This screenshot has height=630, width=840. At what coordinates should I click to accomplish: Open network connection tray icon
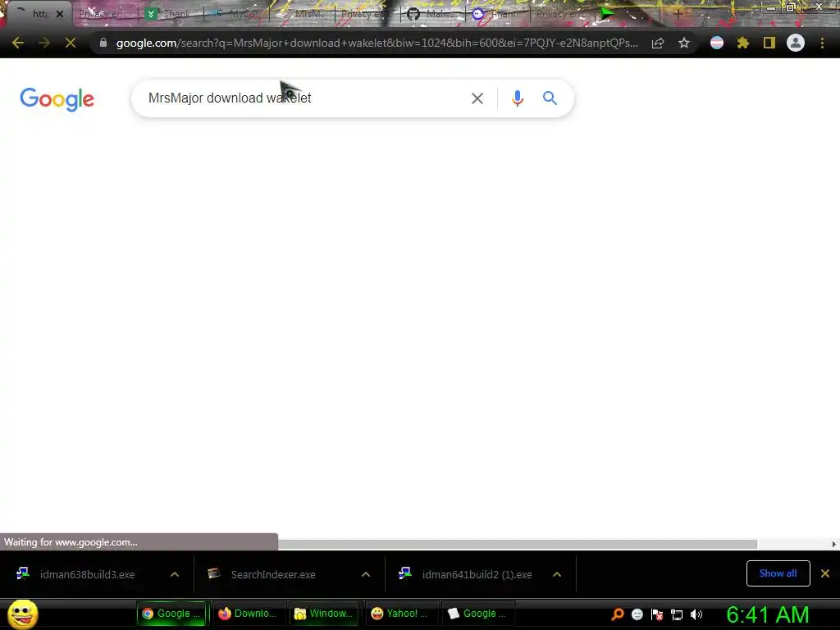click(x=677, y=614)
